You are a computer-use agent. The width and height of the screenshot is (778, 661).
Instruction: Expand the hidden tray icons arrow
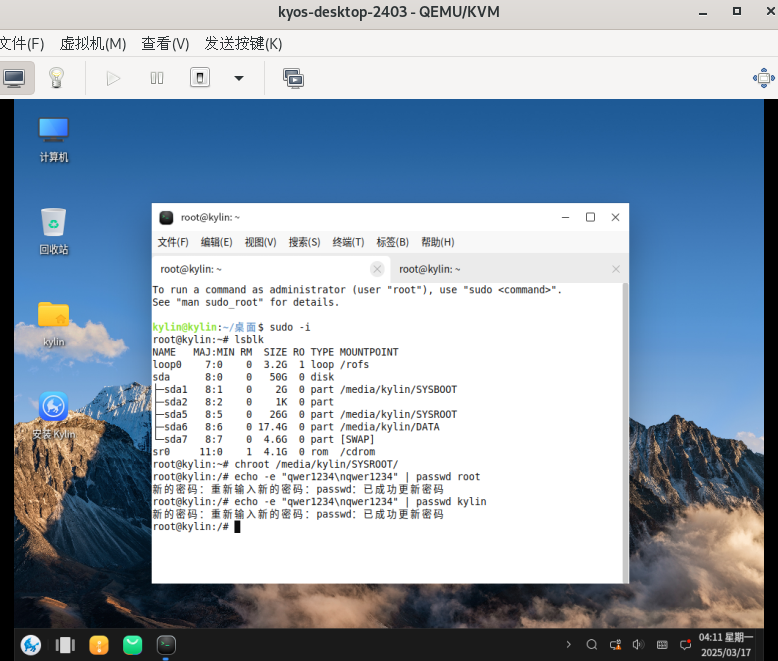[569, 645]
